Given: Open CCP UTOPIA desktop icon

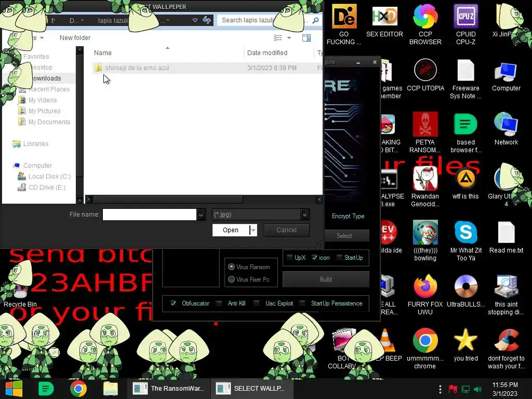Looking at the screenshot, I should 425,75.
